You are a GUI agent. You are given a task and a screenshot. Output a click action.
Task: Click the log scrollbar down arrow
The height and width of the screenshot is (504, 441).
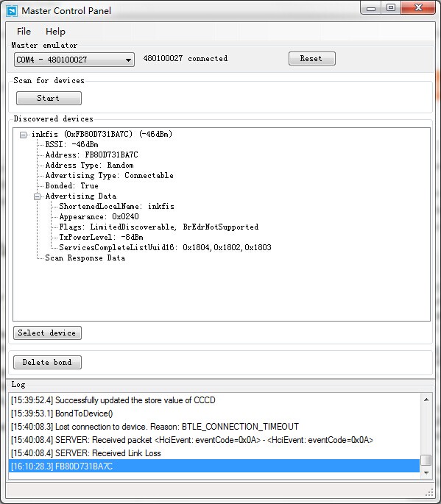(426, 473)
